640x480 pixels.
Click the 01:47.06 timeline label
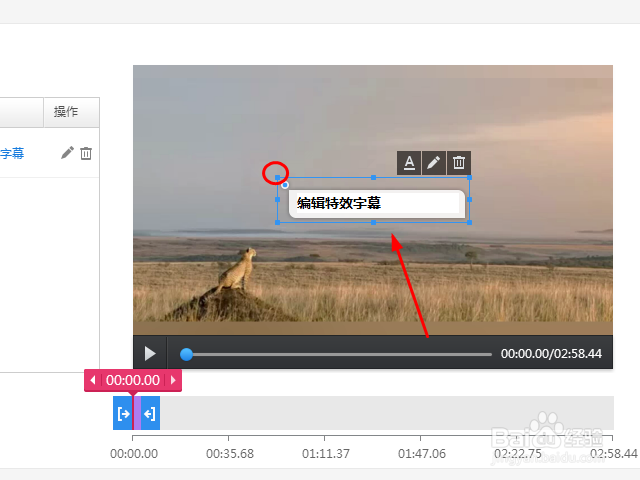(x=422, y=454)
